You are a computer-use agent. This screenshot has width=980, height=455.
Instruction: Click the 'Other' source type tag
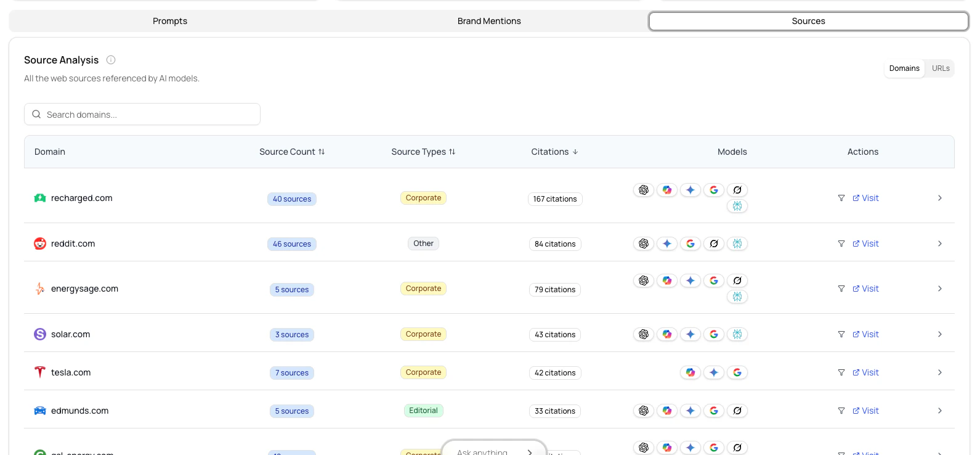[x=423, y=244]
